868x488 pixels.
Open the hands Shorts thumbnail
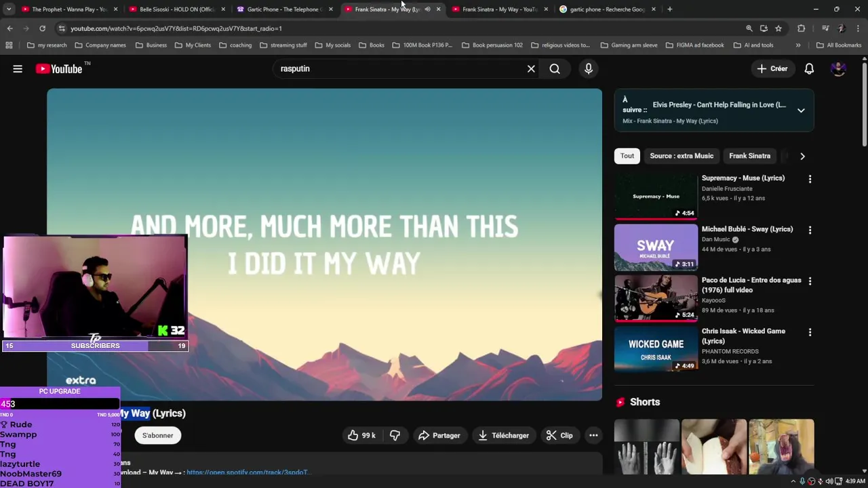646,447
